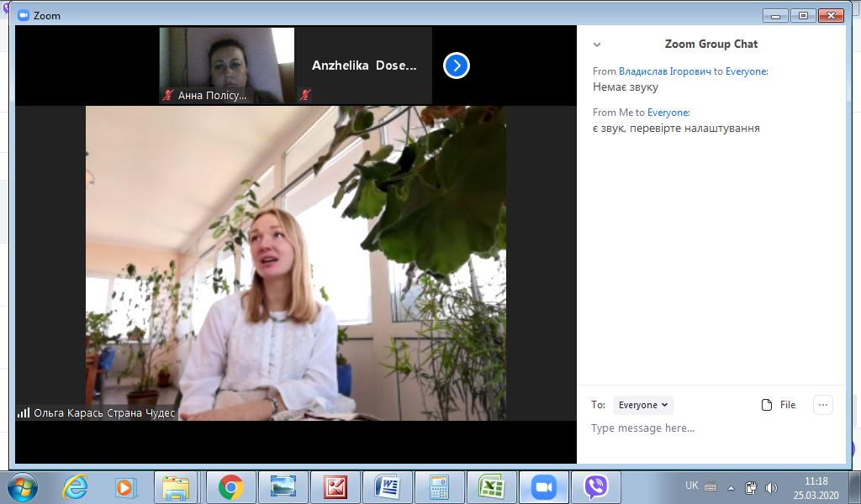Click sender name Владислав Ігорович in chat
Image resolution: width=861 pixels, height=504 pixels.
click(665, 71)
